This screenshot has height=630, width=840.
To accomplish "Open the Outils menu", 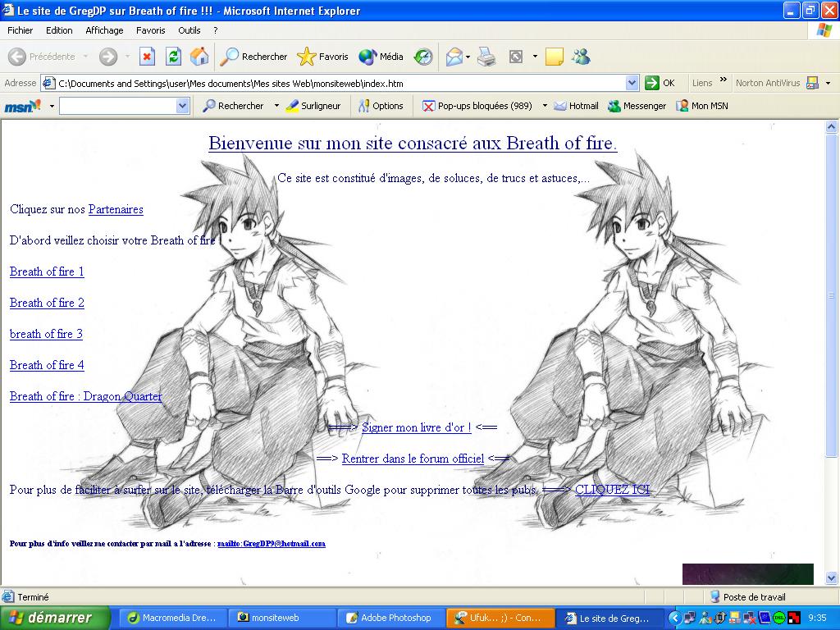I will [x=189, y=30].
